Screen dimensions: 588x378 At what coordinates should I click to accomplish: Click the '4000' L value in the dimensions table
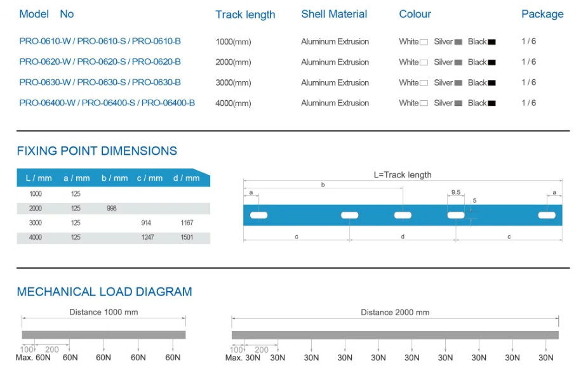(36, 237)
